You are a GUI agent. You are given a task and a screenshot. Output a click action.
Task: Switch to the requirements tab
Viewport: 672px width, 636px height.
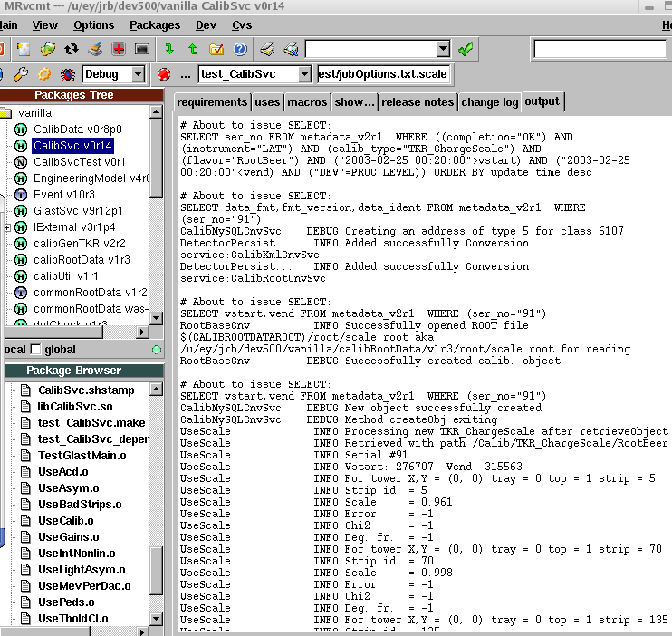213,102
